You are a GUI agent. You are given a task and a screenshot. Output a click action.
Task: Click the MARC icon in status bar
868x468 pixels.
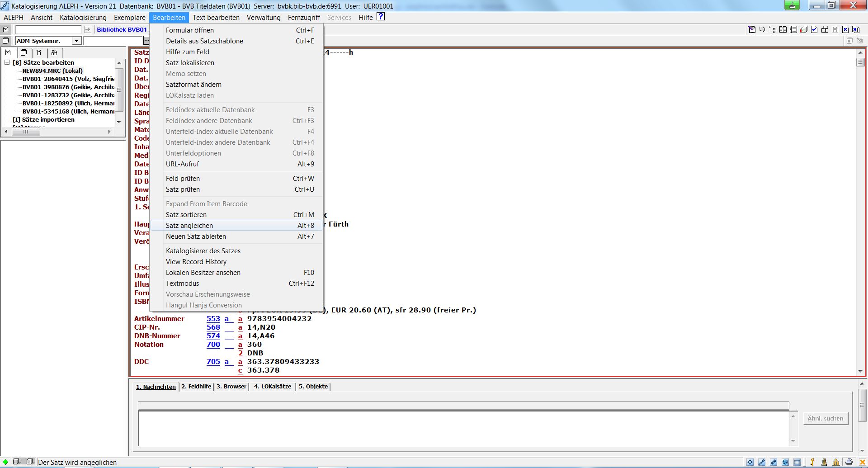point(762,462)
